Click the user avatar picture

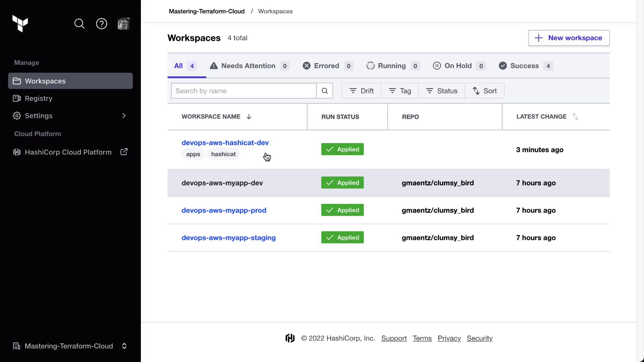tap(123, 24)
